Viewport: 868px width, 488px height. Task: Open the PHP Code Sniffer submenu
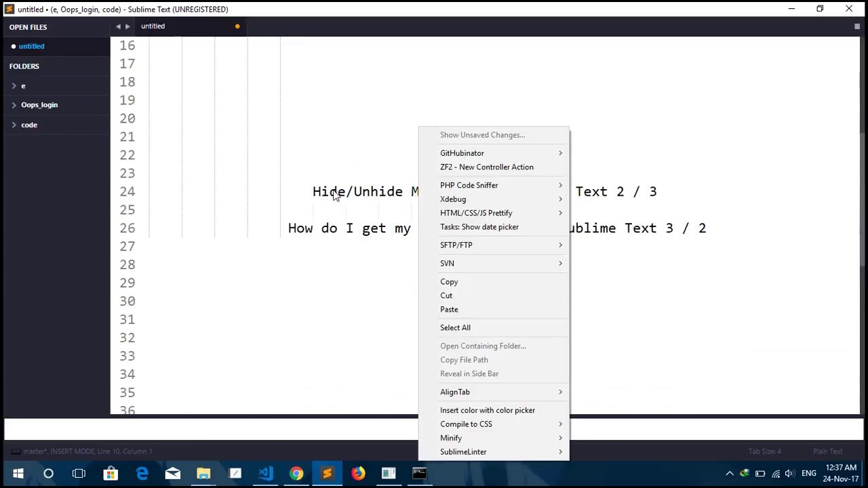tap(494, 185)
